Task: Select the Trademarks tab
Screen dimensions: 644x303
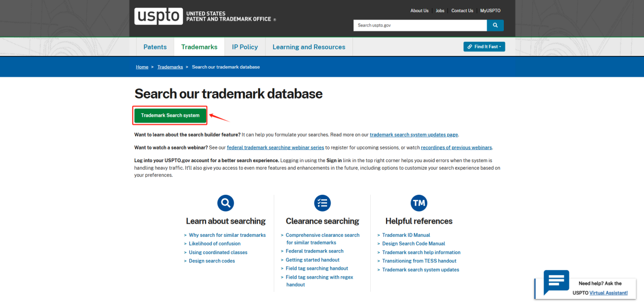Action: [x=199, y=47]
